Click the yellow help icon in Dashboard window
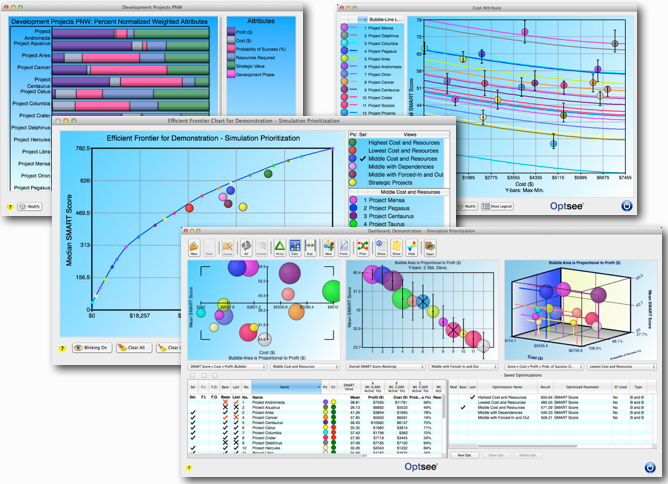The height and width of the screenshot is (484, 668). (188, 468)
